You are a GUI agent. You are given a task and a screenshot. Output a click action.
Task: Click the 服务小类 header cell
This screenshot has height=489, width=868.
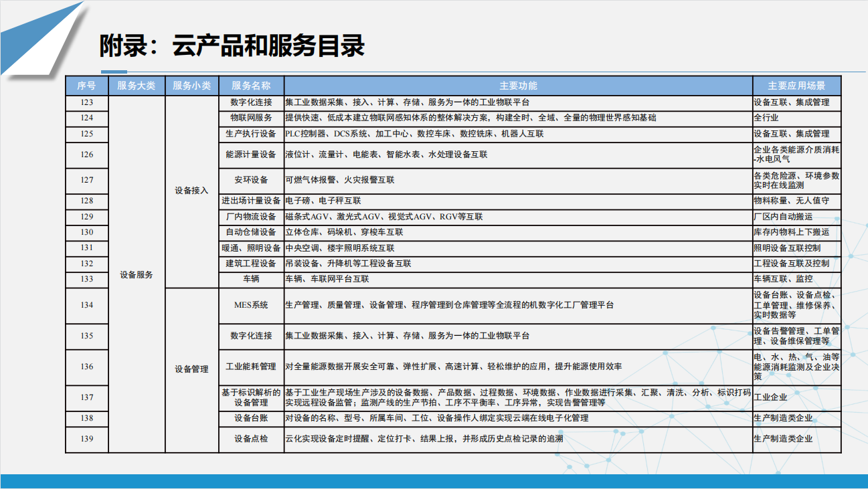(191, 86)
